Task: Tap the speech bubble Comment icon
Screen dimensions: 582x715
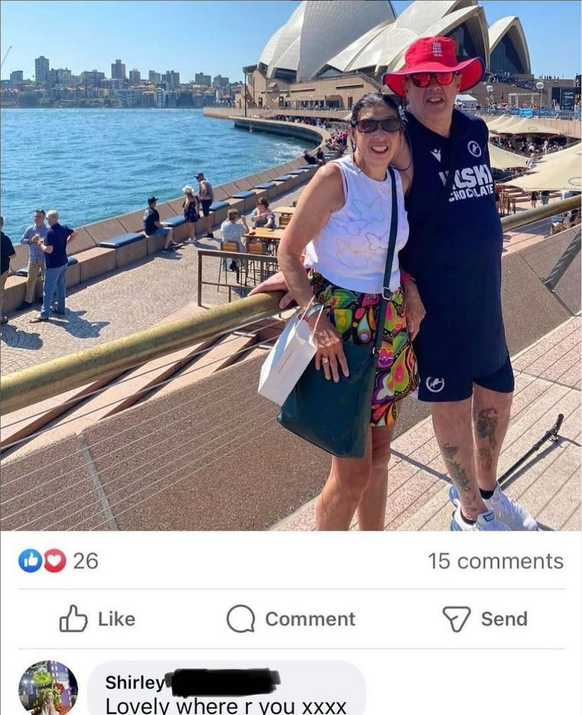Action: tap(240, 619)
